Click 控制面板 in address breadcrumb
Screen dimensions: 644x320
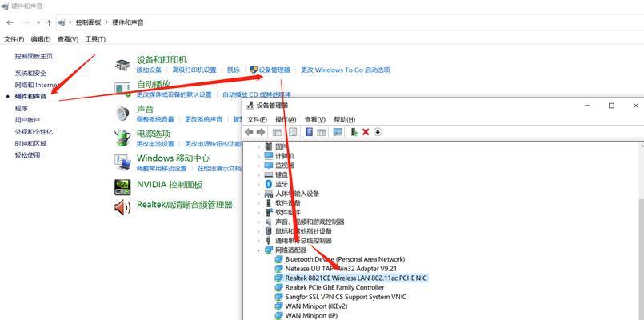click(88, 22)
